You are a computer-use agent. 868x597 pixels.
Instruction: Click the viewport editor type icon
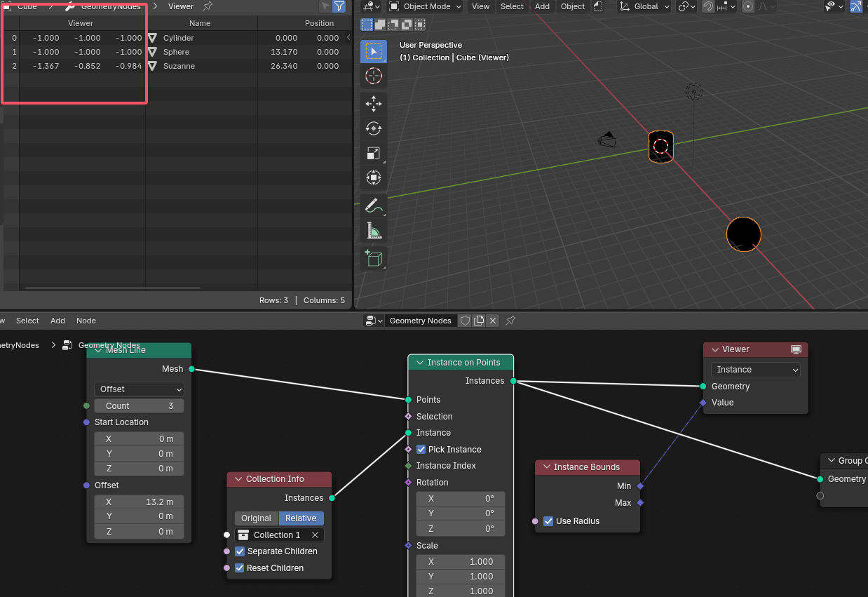click(372, 6)
